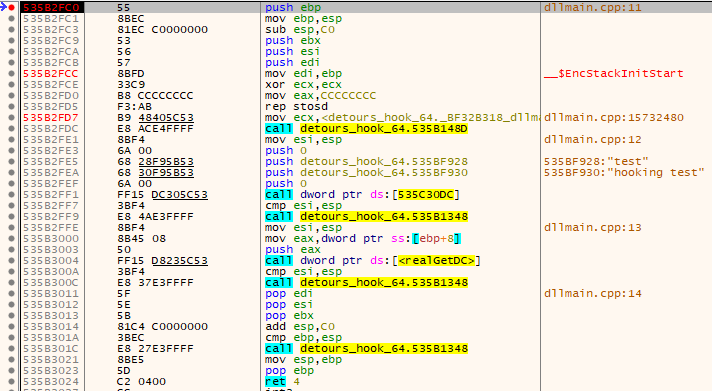Select the 'dllmain.cpp:15732480' comment
Screen dimensions: 712x391
613,118
